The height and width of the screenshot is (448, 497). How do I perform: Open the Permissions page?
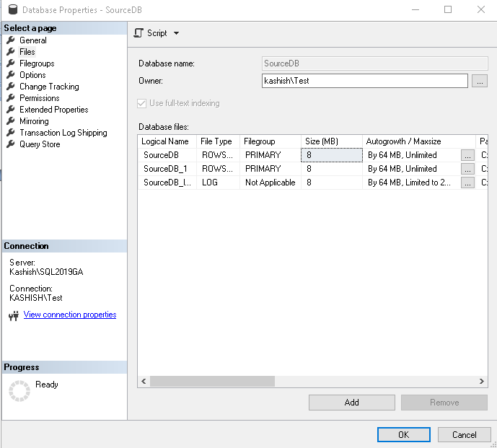coord(39,98)
